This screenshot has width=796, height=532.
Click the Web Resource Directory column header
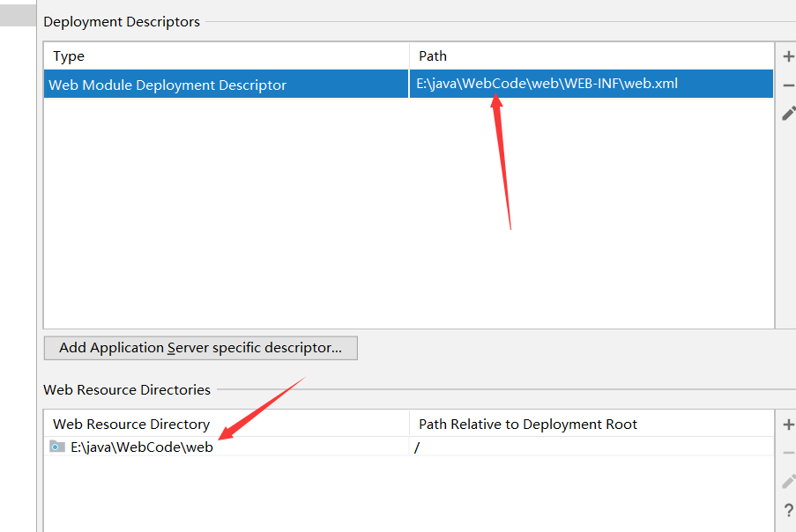(227, 424)
